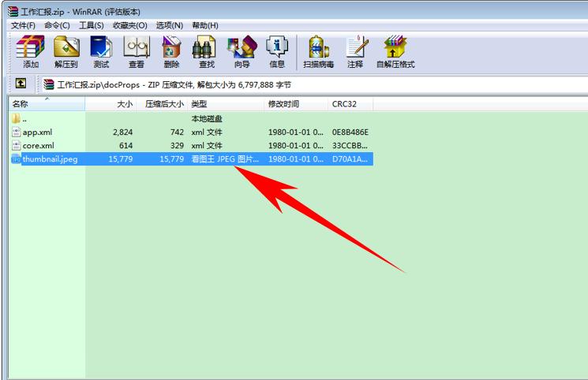Select the core.xml file name
Viewport: 588px width, 380px height.
38,146
